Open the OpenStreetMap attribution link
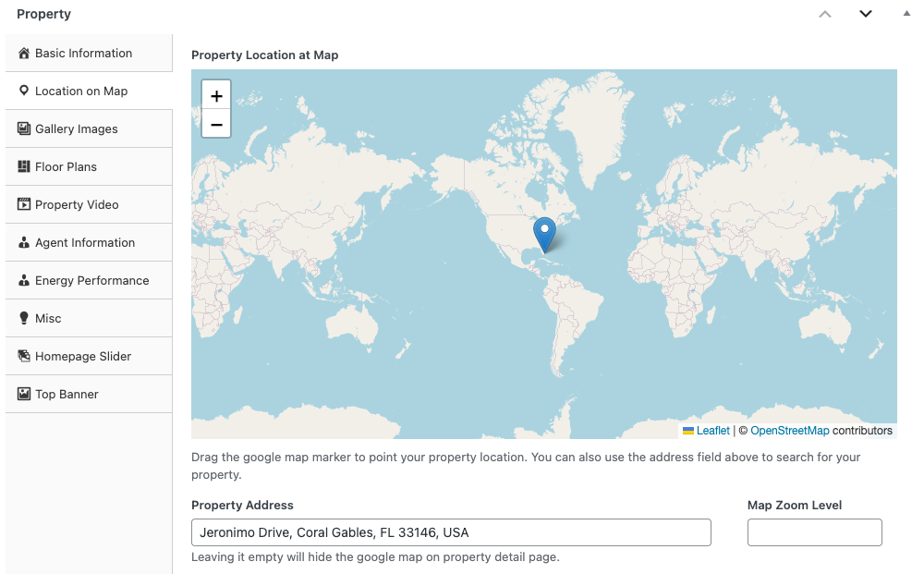Image resolution: width=924 pixels, height=574 pixels. pos(790,430)
